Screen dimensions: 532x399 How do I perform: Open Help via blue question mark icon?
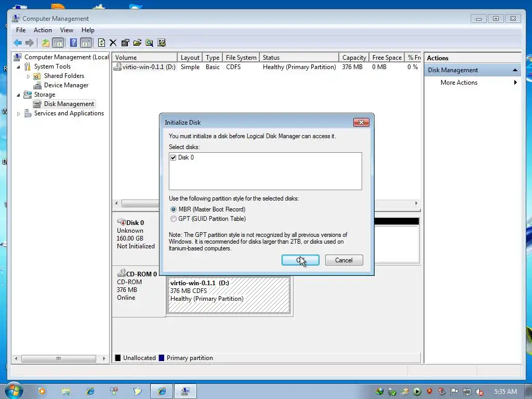pyautogui.click(x=73, y=43)
